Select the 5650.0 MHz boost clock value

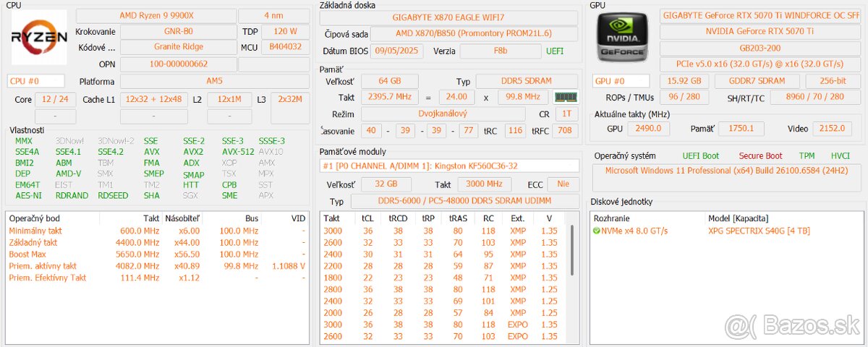pyautogui.click(x=137, y=254)
